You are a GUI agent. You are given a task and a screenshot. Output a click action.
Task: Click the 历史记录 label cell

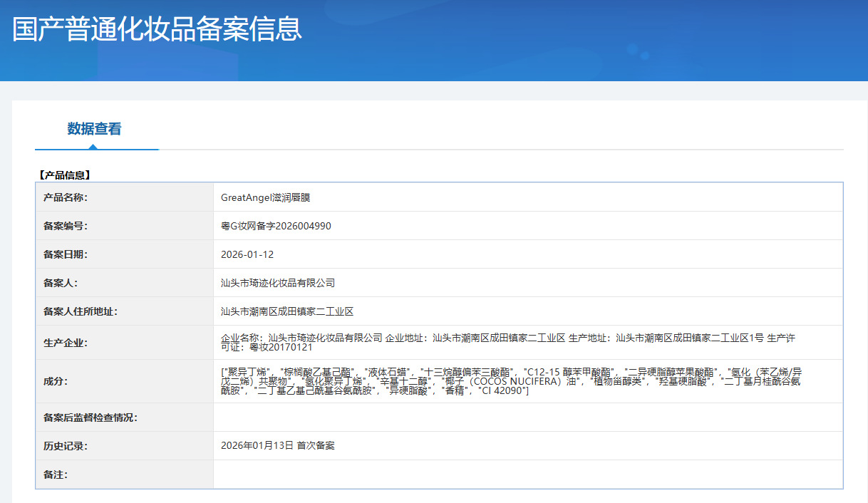pyautogui.click(x=125, y=446)
